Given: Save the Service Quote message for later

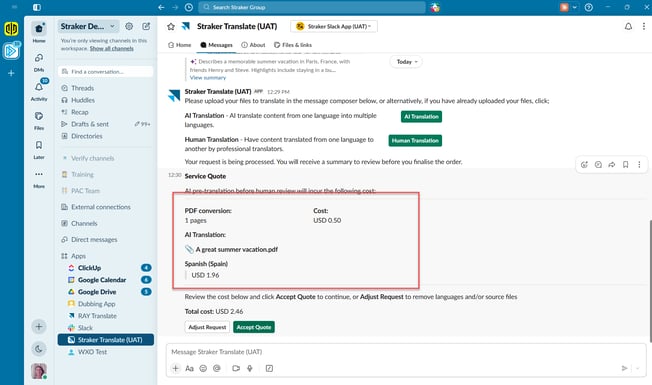Looking at the screenshot, I should coord(625,165).
